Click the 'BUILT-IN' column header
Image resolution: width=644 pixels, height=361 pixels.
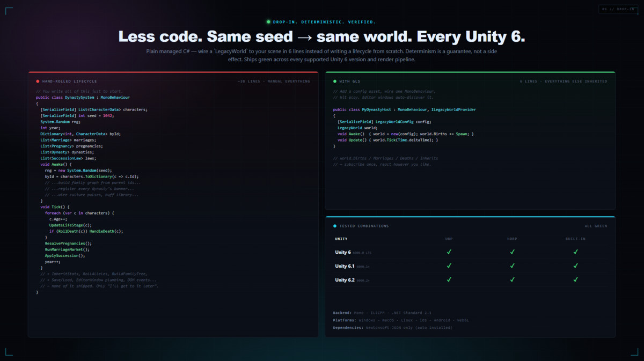coord(575,239)
